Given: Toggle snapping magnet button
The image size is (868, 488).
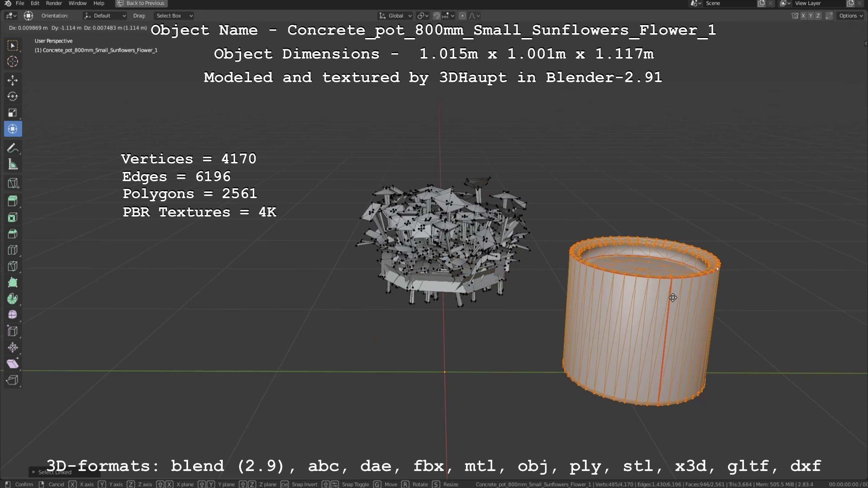Looking at the screenshot, I should click(x=437, y=16).
